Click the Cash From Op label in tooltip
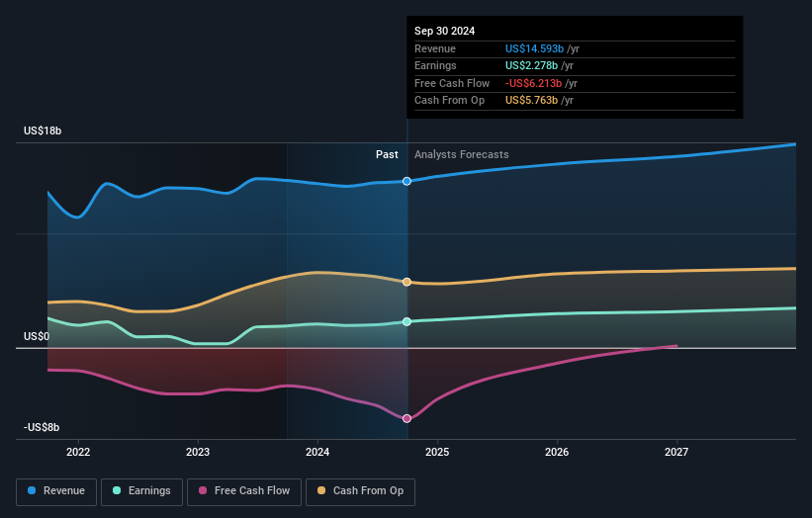The width and height of the screenshot is (812, 518). [x=449, y=101]
